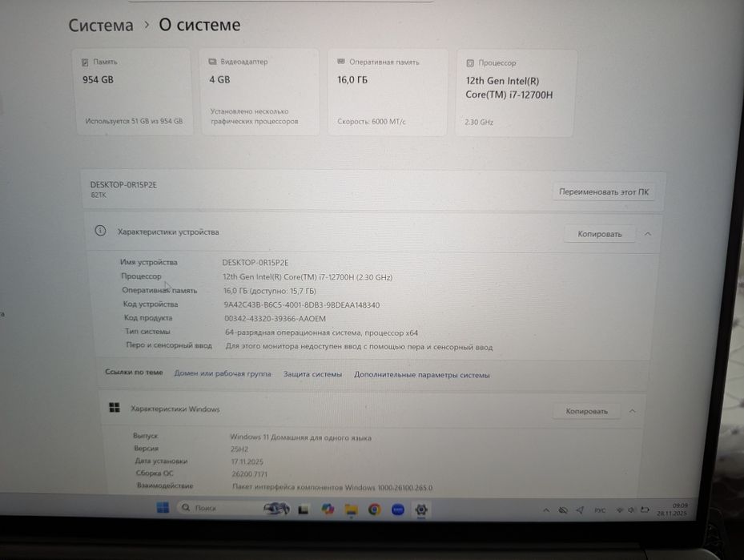Click the Пакет интерфейса компонентов Windows value

coord(332,487)
